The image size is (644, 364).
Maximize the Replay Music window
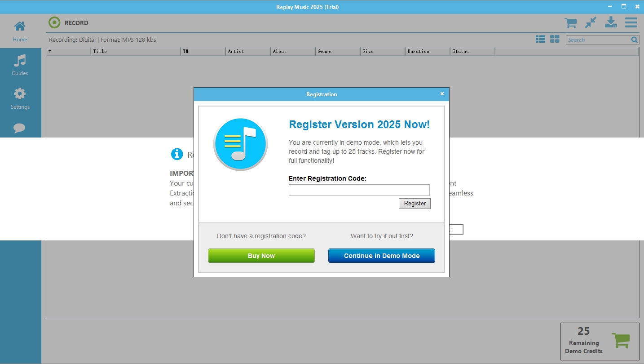[x=623, y=6]
